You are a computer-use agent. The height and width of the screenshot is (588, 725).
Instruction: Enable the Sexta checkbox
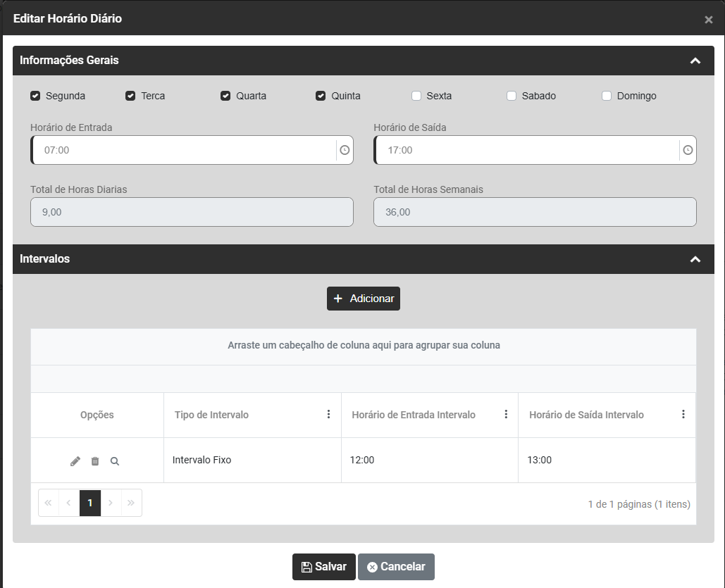(416, 96)
